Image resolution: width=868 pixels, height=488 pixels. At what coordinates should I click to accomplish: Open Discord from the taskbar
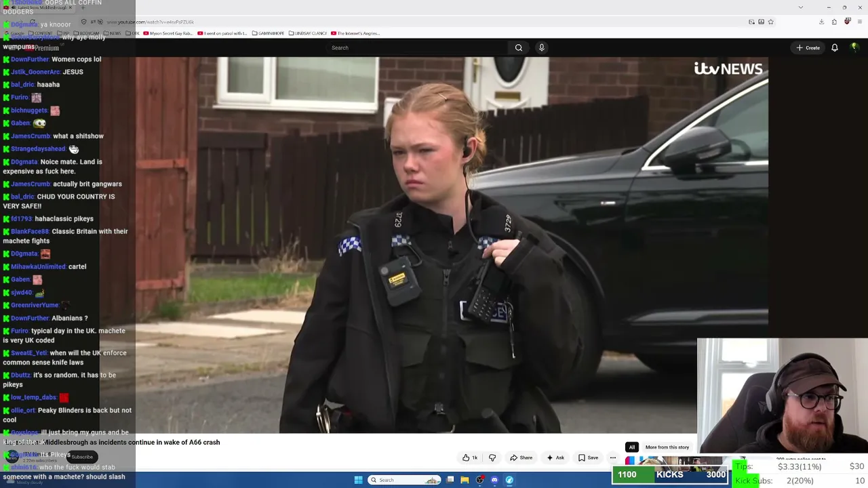(x=494, y=480)
